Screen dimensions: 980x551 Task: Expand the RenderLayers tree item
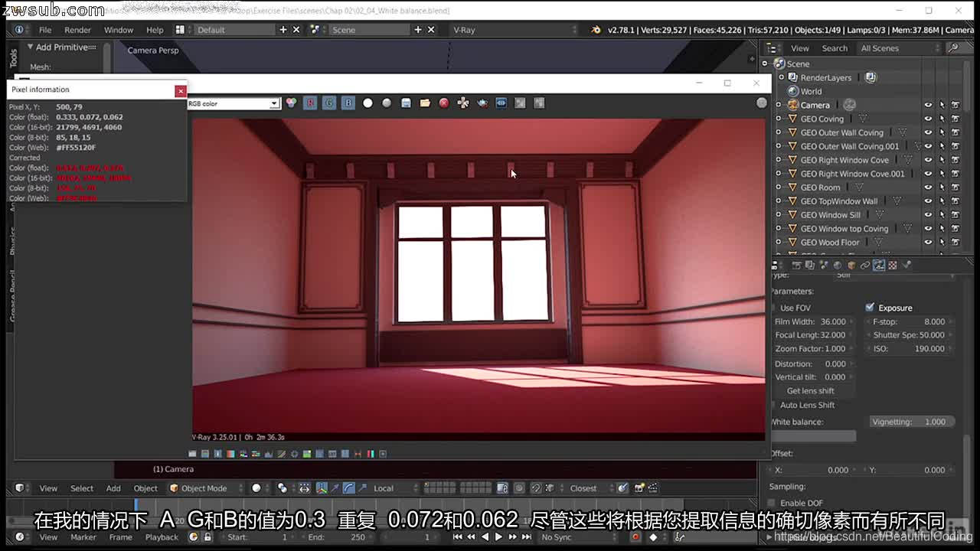(x=781, y=77)
